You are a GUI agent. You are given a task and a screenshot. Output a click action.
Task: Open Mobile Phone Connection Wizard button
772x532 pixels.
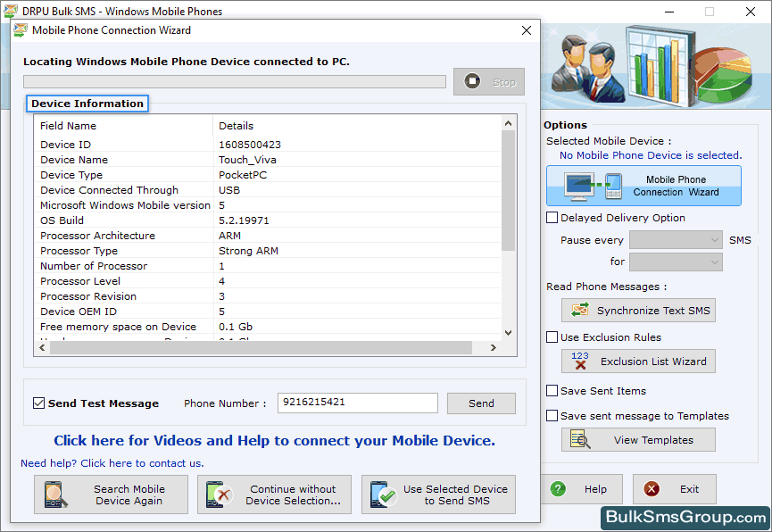643,186
